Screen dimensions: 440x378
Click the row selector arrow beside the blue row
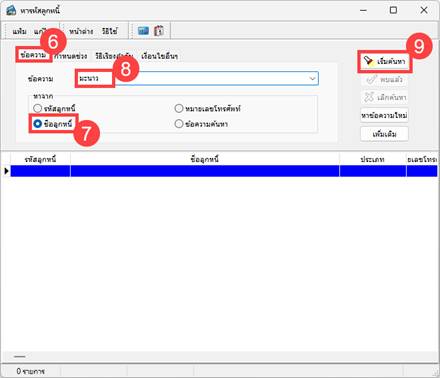(6, 171)
